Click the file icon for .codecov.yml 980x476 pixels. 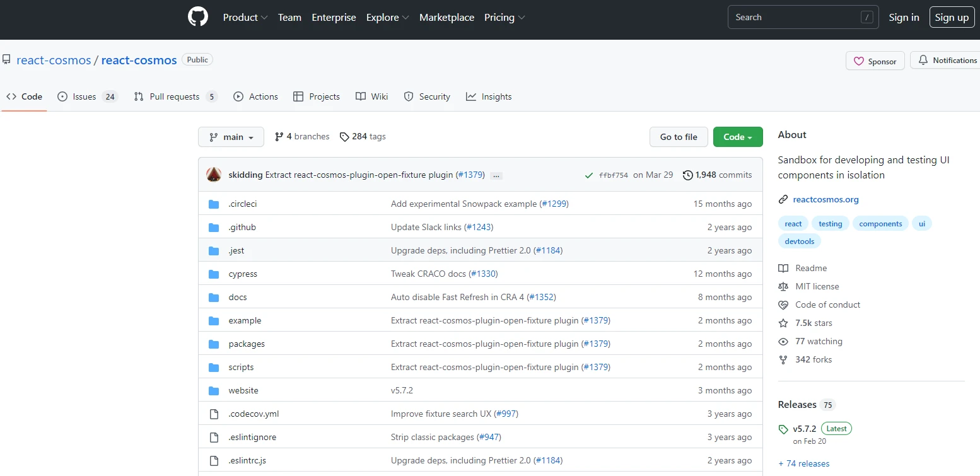coord(214,414)
